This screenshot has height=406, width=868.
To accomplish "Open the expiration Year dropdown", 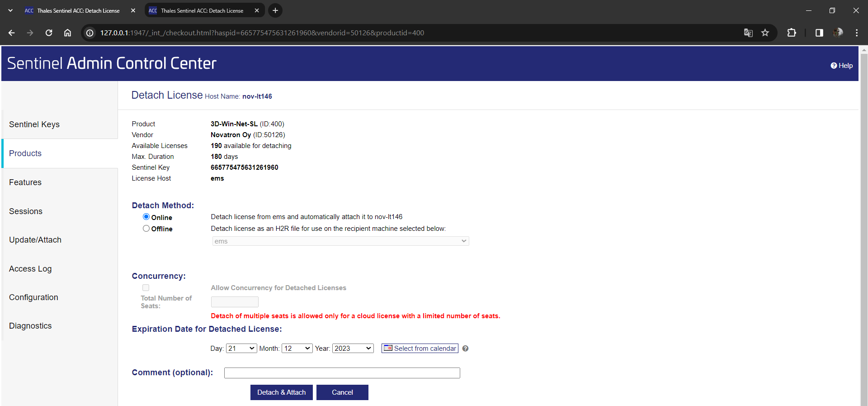I will tap(353, 348).
